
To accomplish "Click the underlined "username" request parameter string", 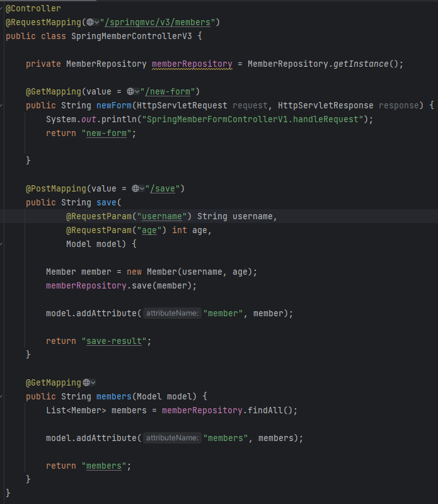I will pos(162,216).
